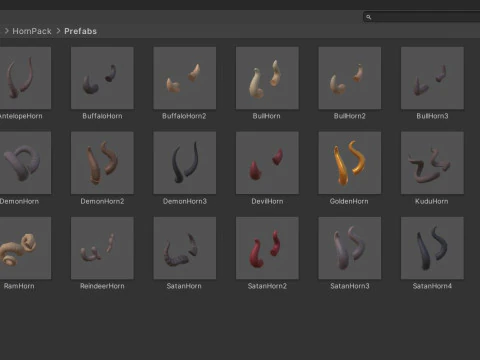Click the DemonHorn3 file name label
This screenshot has width=480, height=360.
click(x=185, y=201)
